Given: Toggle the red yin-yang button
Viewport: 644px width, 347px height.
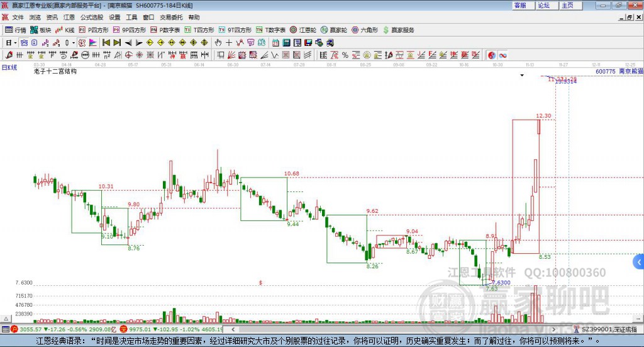Looking at the screenshot, I should (491, 55).
